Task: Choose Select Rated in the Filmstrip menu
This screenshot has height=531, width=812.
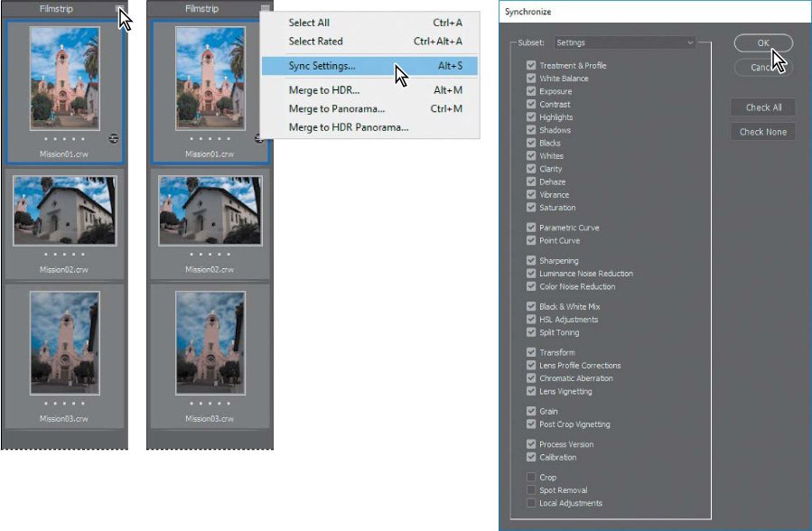Action: 369,42
